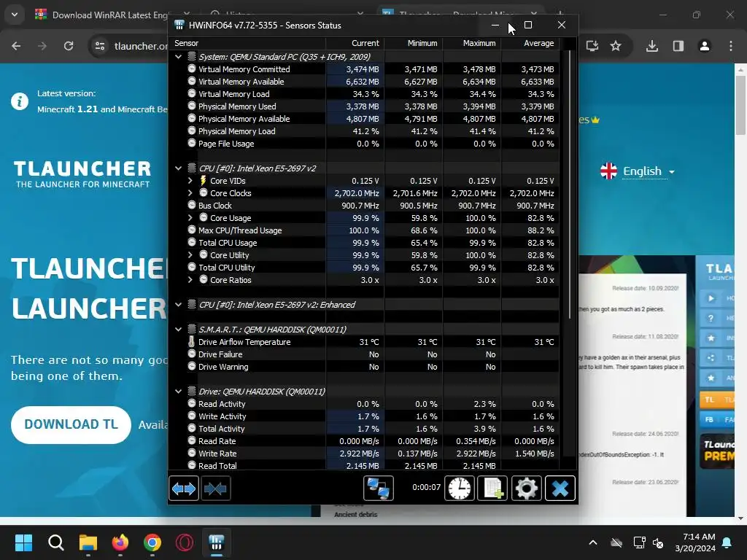The width and height of the screenshot is (747, 560).
Task: Click the Sensor column header
Action: pyautogui.click(x=248, y=43)
